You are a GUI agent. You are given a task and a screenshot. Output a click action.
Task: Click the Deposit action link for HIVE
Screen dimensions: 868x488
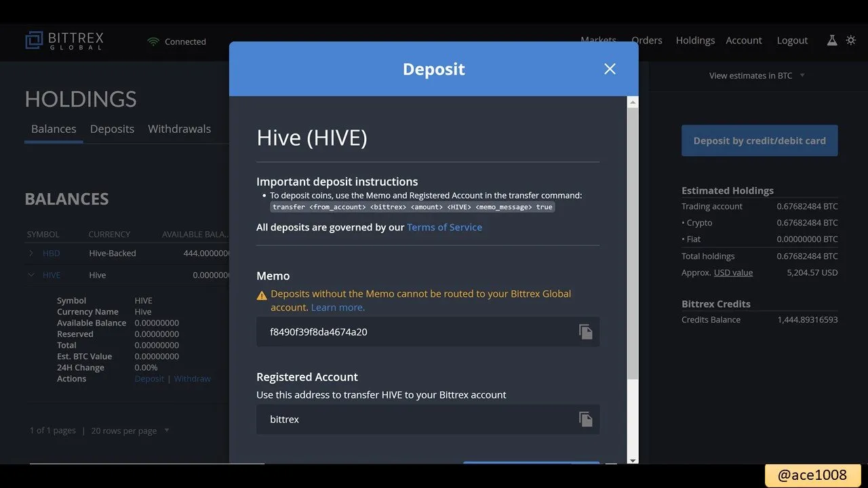pos(149,378)
